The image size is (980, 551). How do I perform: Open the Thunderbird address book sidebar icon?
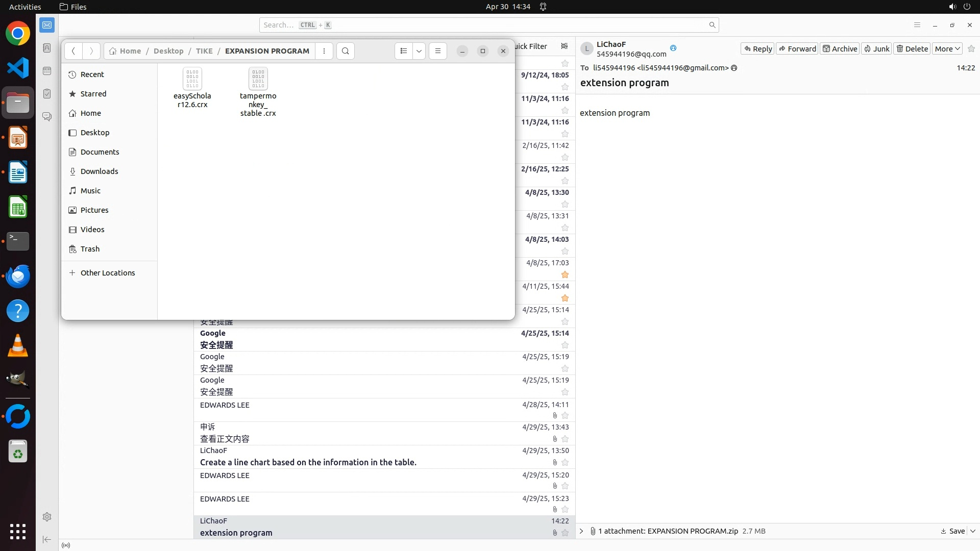pos(47,48)
